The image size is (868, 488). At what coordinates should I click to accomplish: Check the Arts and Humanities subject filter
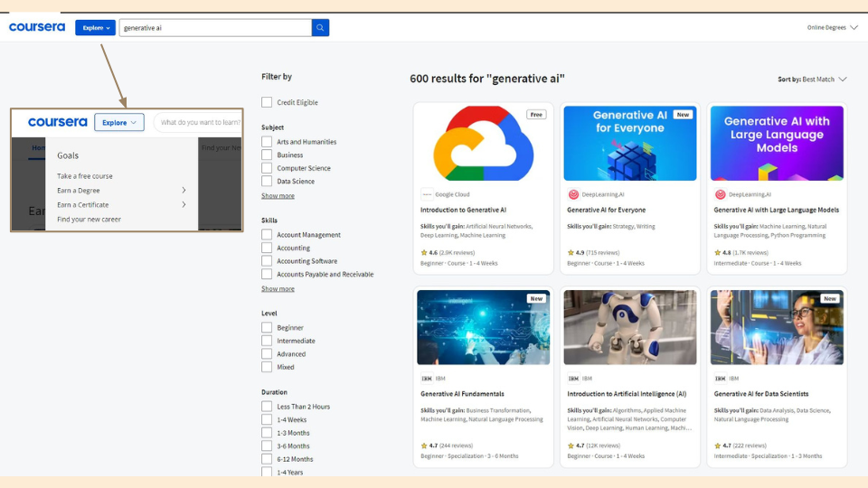pos(267,142)
